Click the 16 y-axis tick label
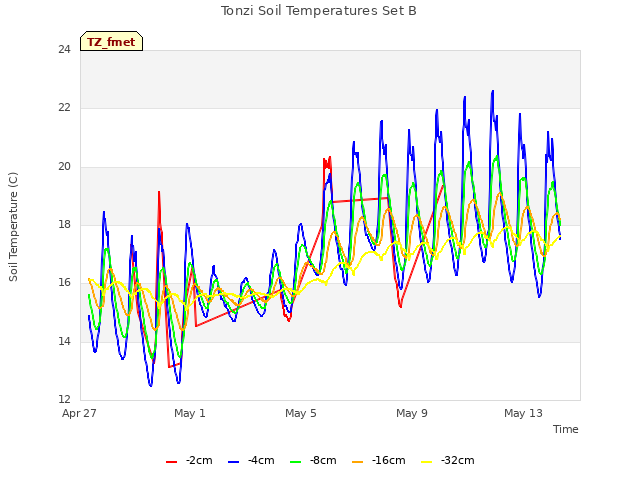 coord(64,282)
